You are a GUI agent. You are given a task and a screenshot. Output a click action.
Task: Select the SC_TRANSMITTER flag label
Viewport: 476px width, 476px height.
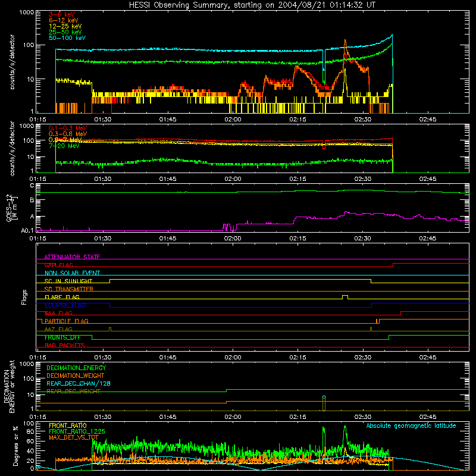tap(69, 289)
